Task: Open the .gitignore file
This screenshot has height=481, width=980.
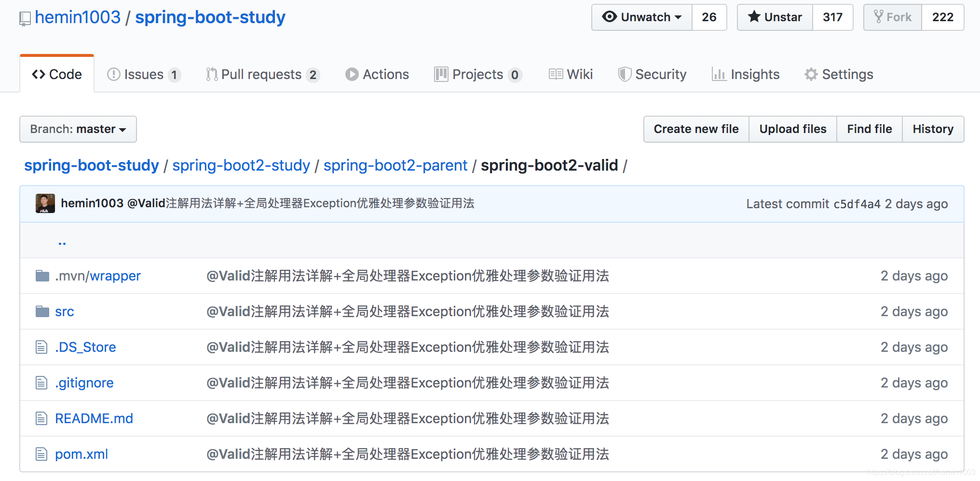Action: 84,383
